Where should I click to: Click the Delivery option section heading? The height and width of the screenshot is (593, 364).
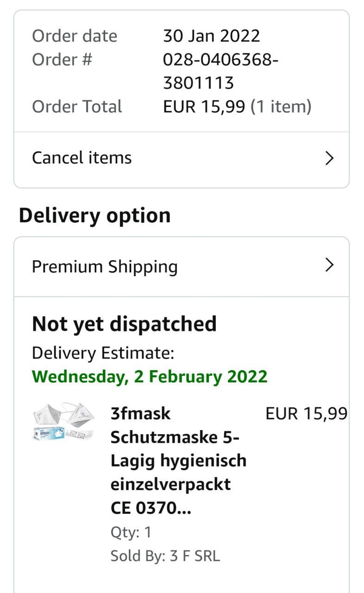click(94, 215)
